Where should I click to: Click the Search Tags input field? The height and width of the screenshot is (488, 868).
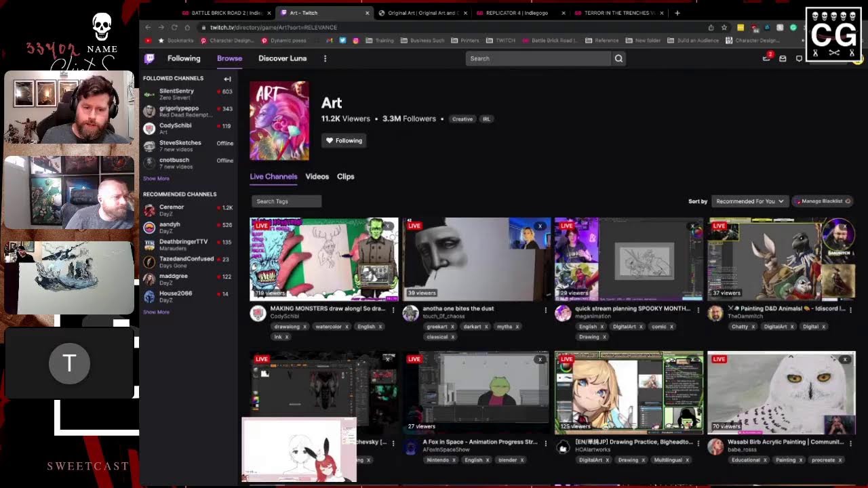[x=285, y=201]
